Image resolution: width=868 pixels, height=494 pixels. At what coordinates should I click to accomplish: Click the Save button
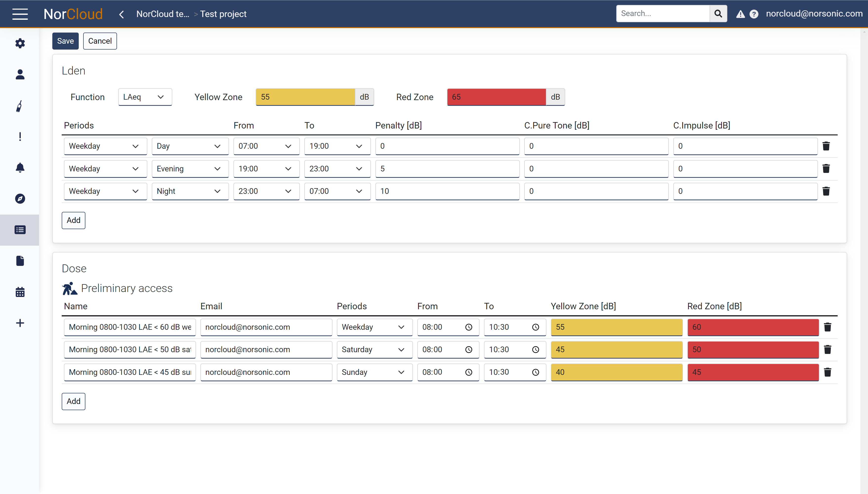pos(65,41)
